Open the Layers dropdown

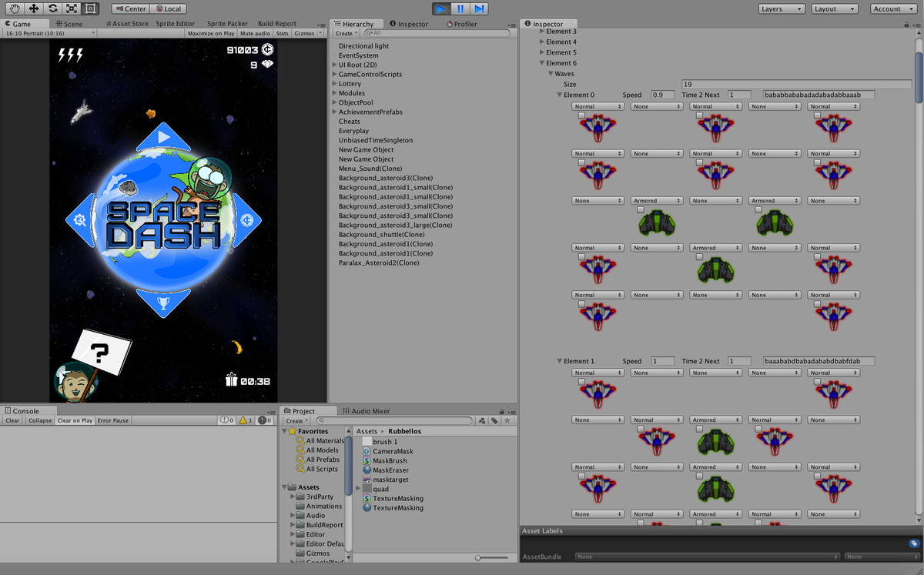coord(782,8)
